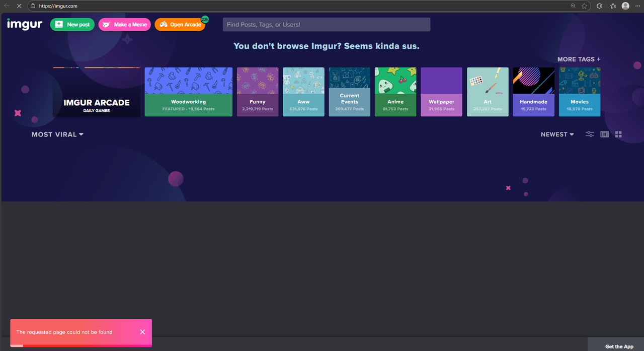The height and width of the screenshot is (351, 644).
Task: Focus the Find Posts, Tags, or Users search box
Action: (x=327, y=24)
